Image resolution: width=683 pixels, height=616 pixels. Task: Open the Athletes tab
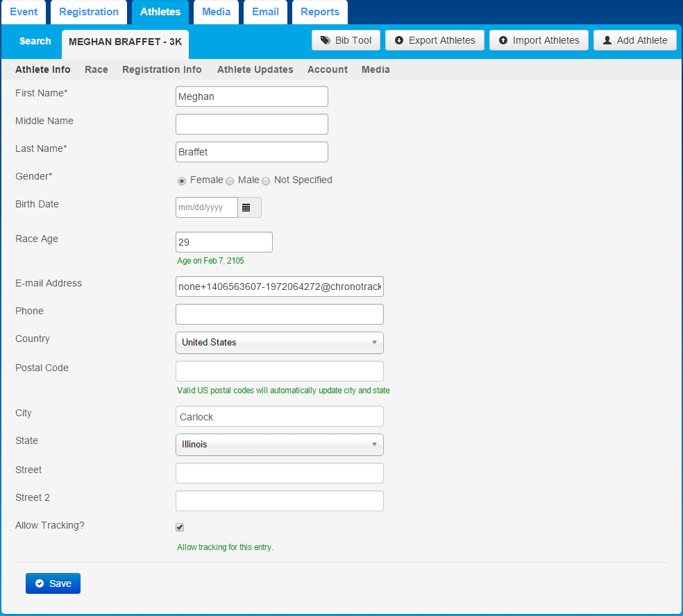pos(160,12)
